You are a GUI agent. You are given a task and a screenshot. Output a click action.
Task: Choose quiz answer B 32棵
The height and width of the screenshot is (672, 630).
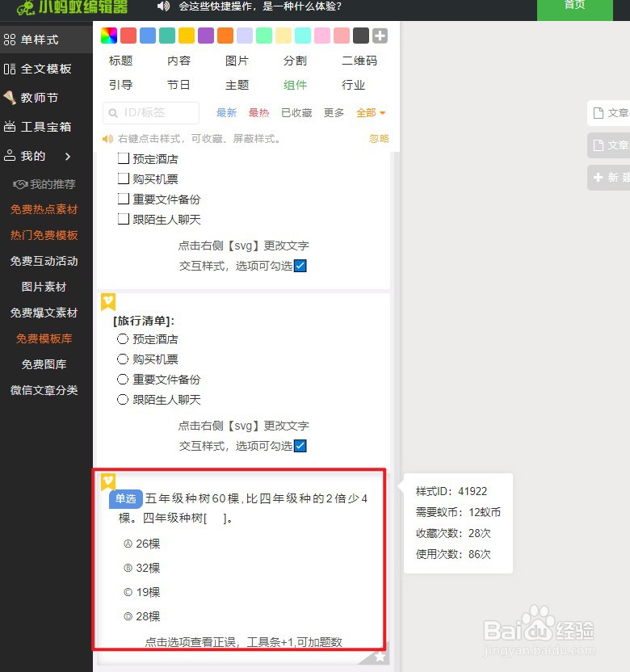(x=141, y=568)
